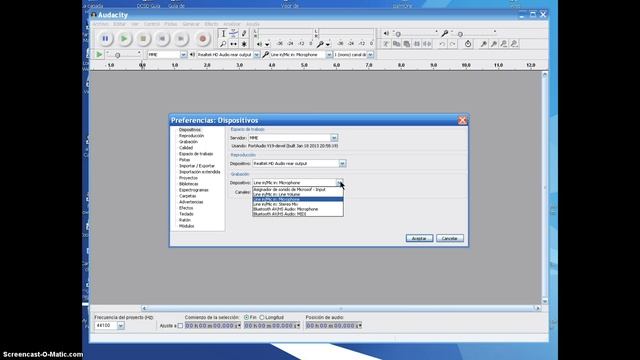Select the Longitud radio button

tap(262, 317)
